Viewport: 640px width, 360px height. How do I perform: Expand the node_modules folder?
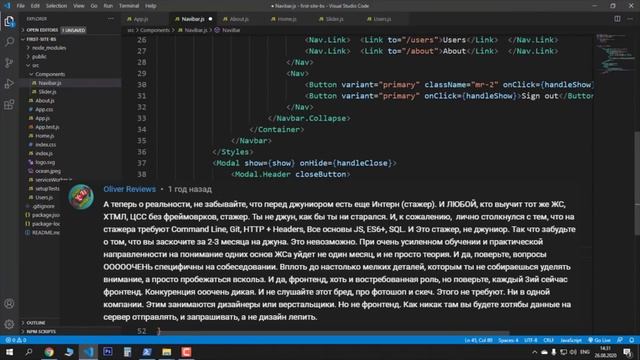49,48
